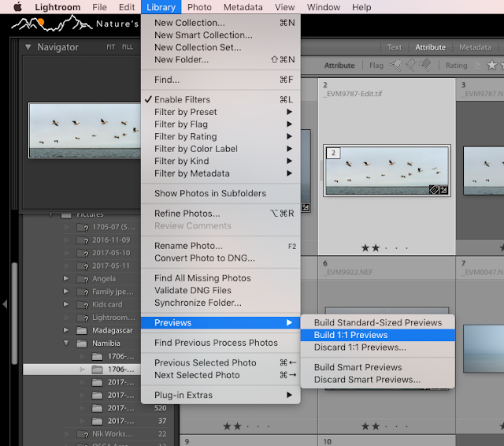This screenshot has width=504, height=446.
Task: Click filename _EVM9787-Edit.tif
Action: 353,94
